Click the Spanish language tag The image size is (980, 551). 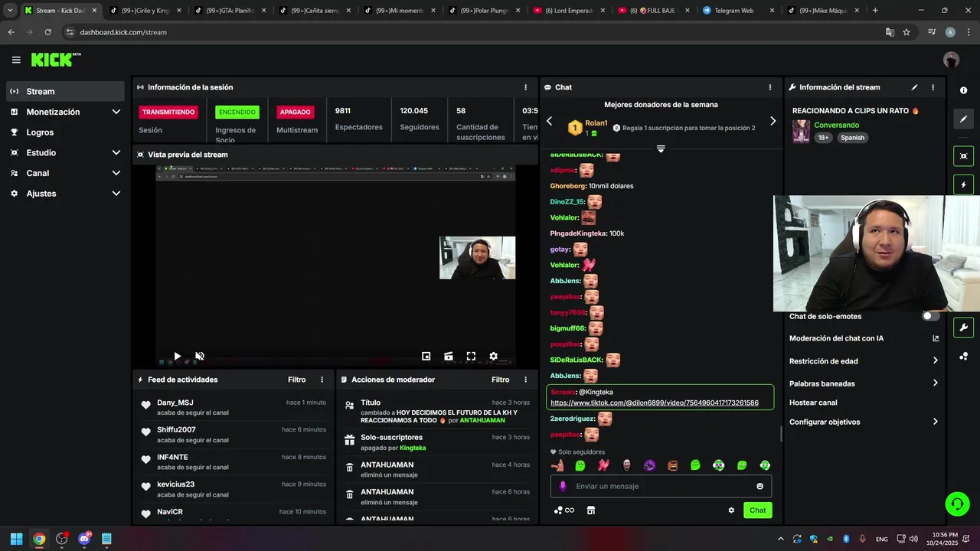pos(852,138)
